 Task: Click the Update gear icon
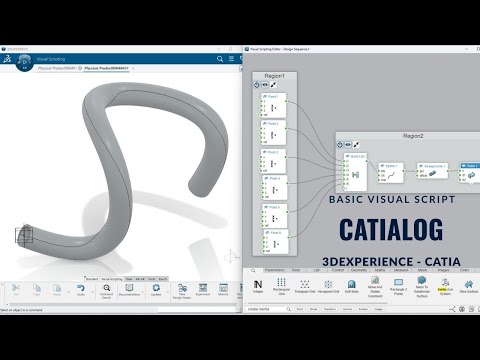[x=156, y=287]
